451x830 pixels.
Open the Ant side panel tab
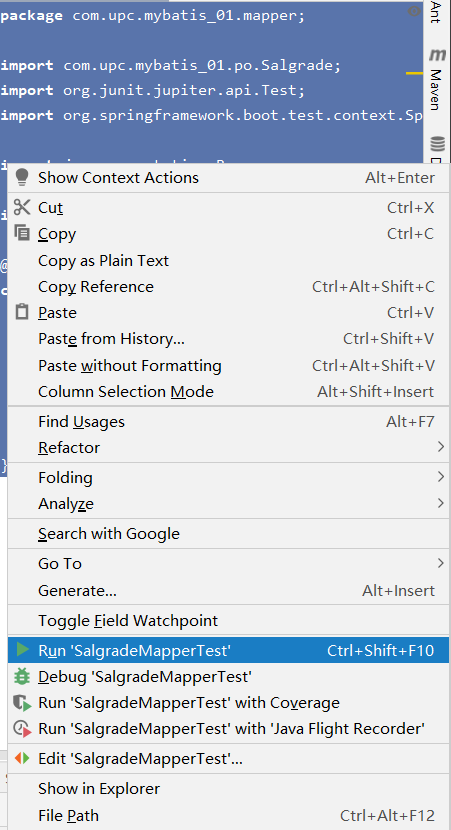pyautogui.click(x=435, y=13)
